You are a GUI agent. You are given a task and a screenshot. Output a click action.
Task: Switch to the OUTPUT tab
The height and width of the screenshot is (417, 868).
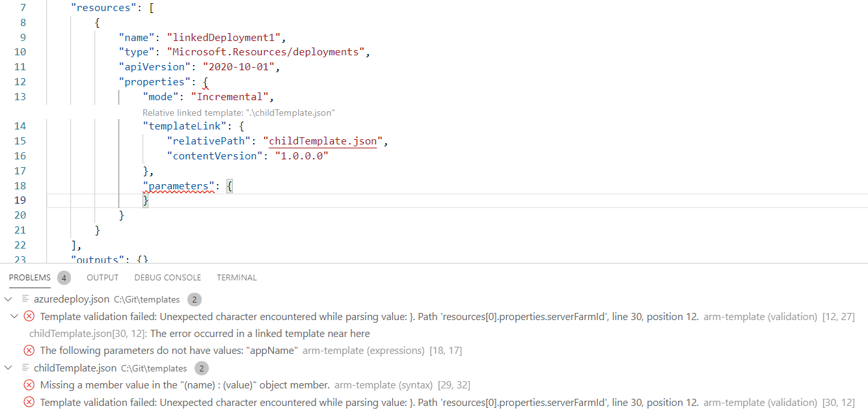(103, 278)
